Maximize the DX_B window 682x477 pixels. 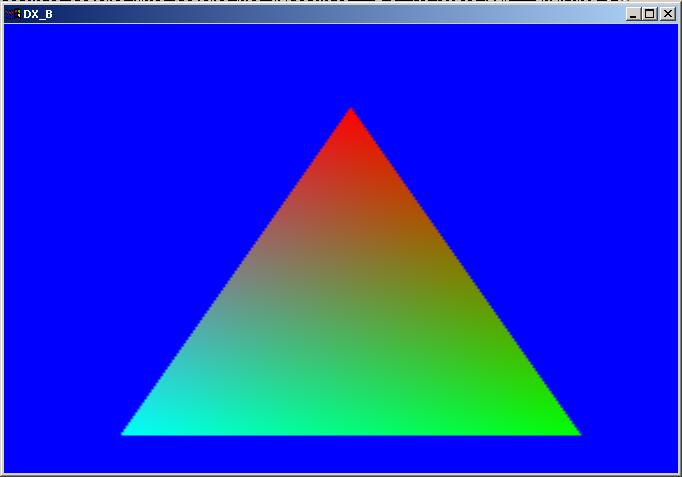coord(650,14)
